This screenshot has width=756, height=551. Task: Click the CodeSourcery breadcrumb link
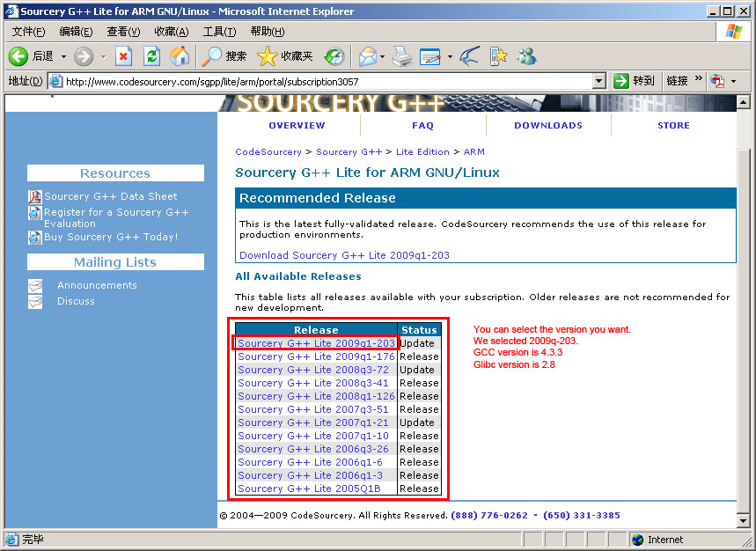point(268,152)
